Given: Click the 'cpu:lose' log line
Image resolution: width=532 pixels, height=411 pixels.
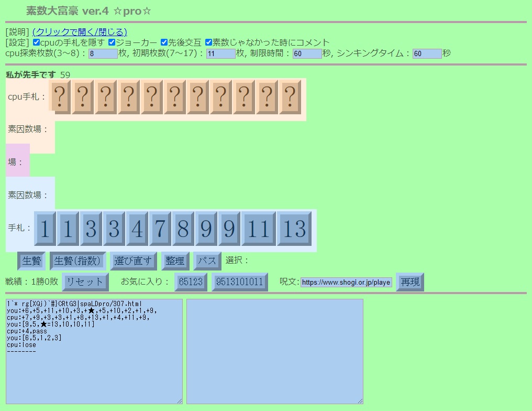Looking at the screenshot, I should 21,345.
